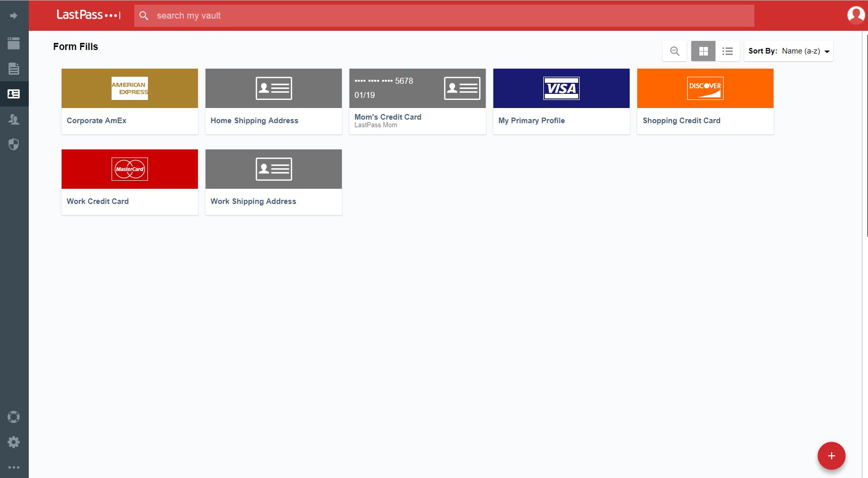Click the search magnifier icon in the vault search bar

click(x=144, y=16)
